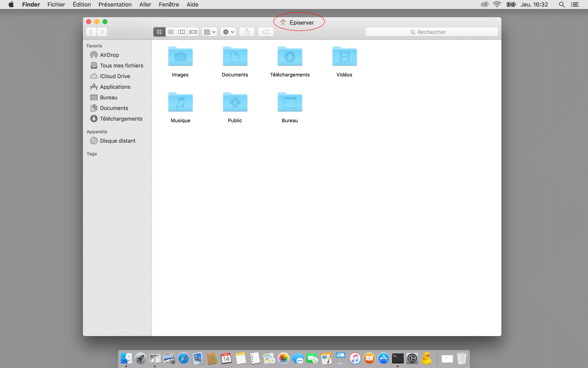588x368 pixels.
Task: Open the Fenêtre menu
Action: (x=169, y=4)
